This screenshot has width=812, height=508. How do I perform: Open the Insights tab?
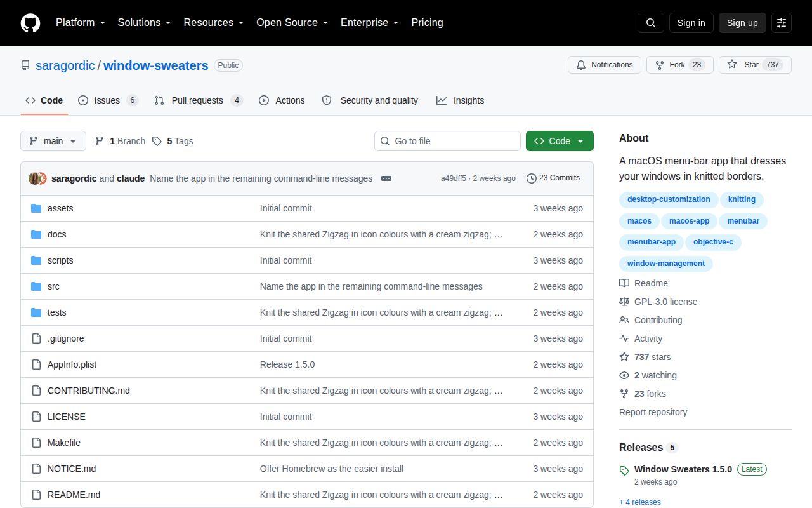[460, 100]
